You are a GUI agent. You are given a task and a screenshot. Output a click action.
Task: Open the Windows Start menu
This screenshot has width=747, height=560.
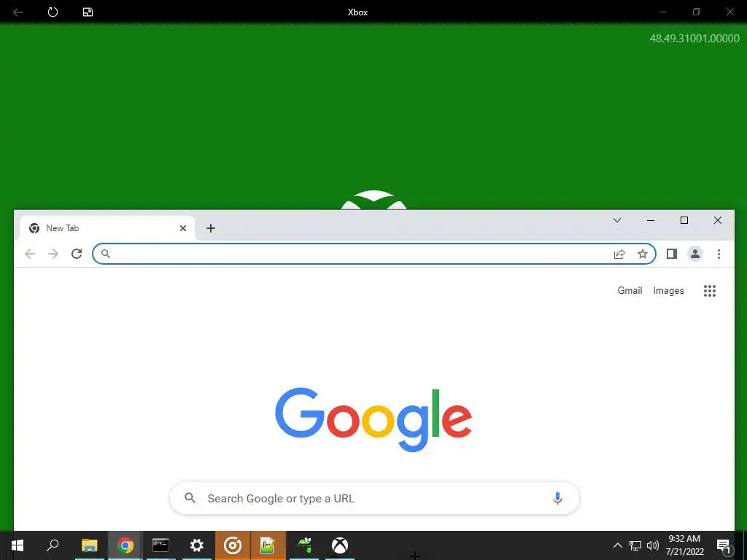click(18, 545)
